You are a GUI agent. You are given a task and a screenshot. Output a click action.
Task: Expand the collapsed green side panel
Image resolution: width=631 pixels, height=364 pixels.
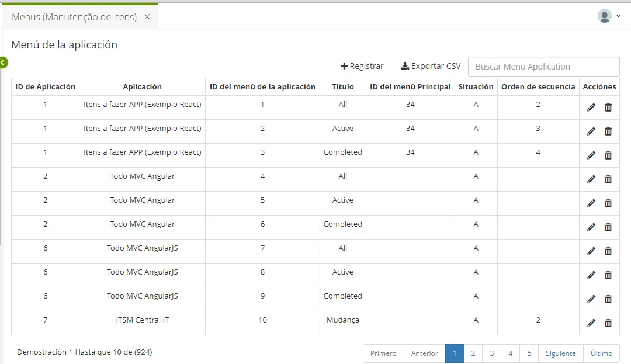[4, 63]
